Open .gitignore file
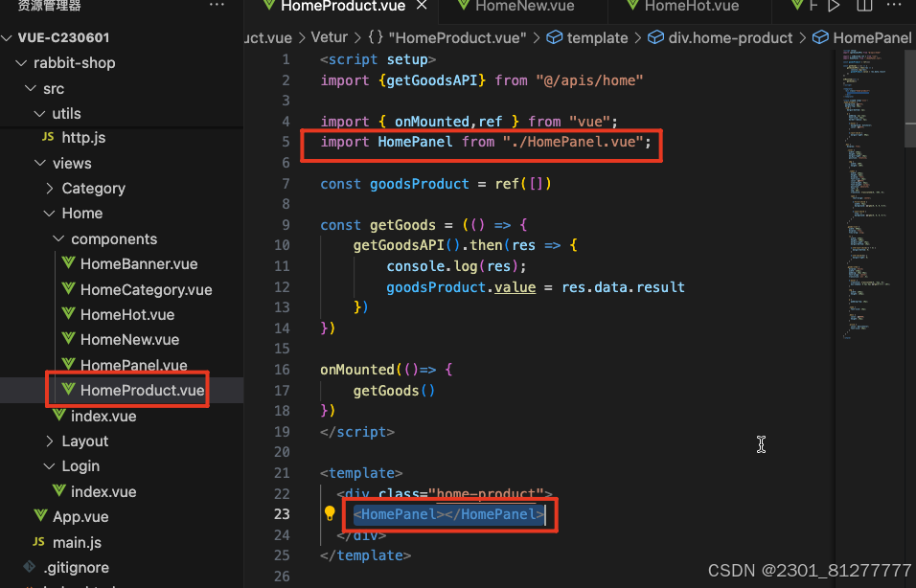916x588 pixels. coord(77,568)
